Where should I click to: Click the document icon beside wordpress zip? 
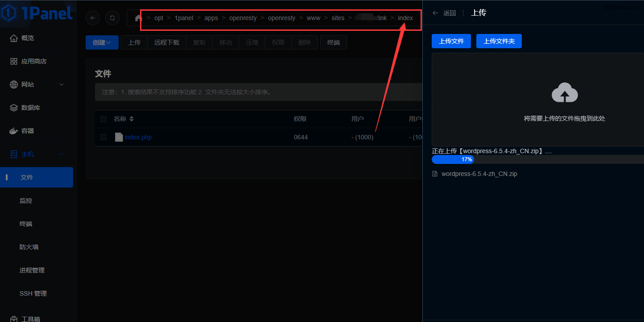435,174
